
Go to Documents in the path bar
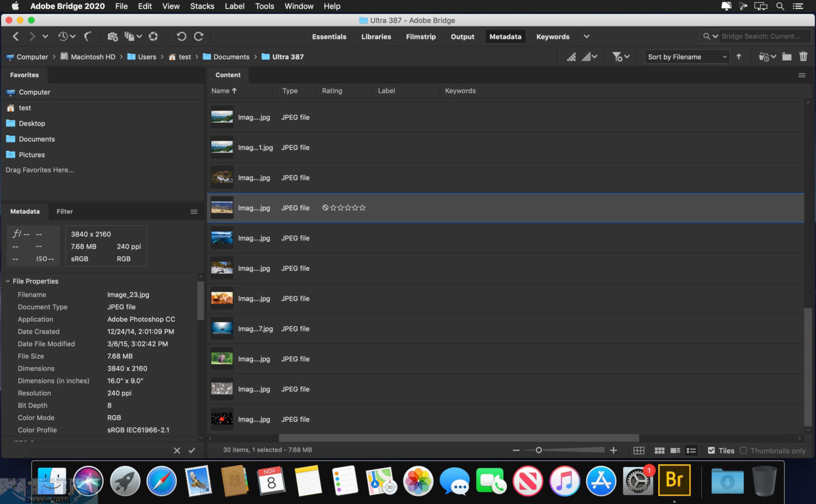[231, 57]
